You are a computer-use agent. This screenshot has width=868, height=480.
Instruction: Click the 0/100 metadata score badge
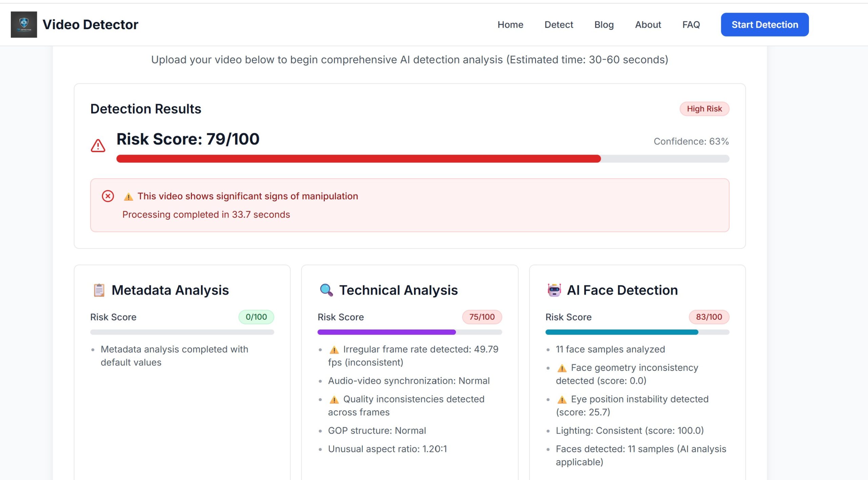pos(256,317)
